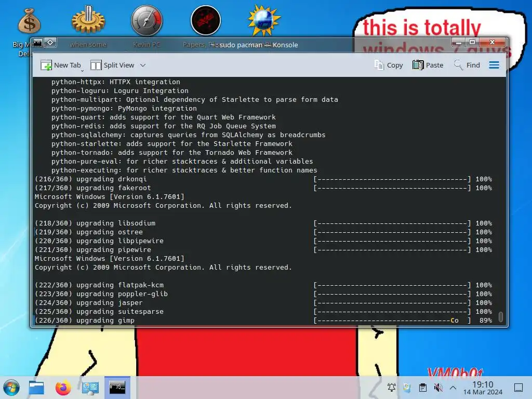
Task: Open the golden gear 'when some' desktop icon
Action: [x=88, y=21]
